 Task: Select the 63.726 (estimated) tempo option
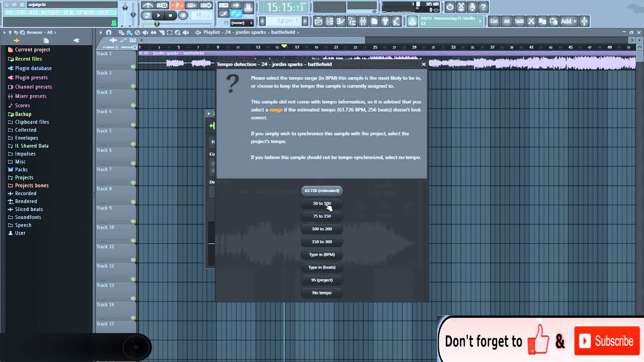[x=322, y=191]
